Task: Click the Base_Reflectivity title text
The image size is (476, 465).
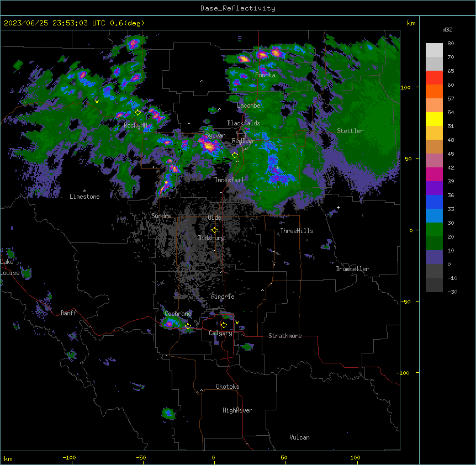Action: [x=238, y=8]
